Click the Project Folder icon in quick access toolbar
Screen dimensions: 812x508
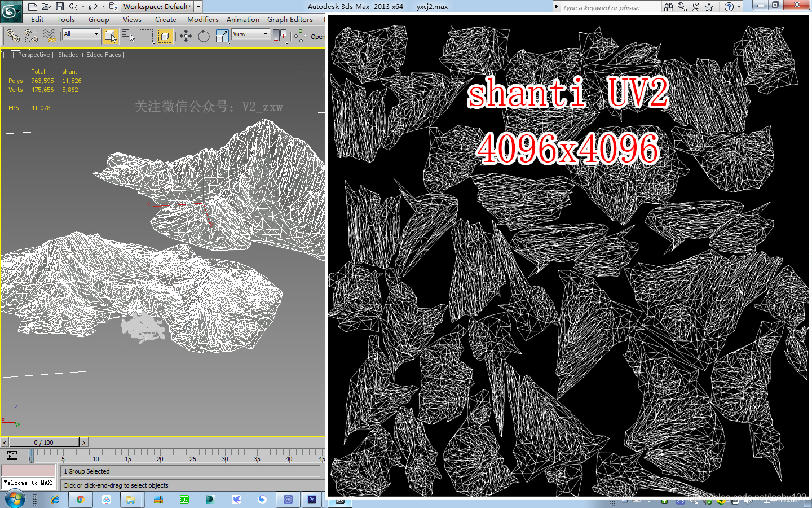113,7
